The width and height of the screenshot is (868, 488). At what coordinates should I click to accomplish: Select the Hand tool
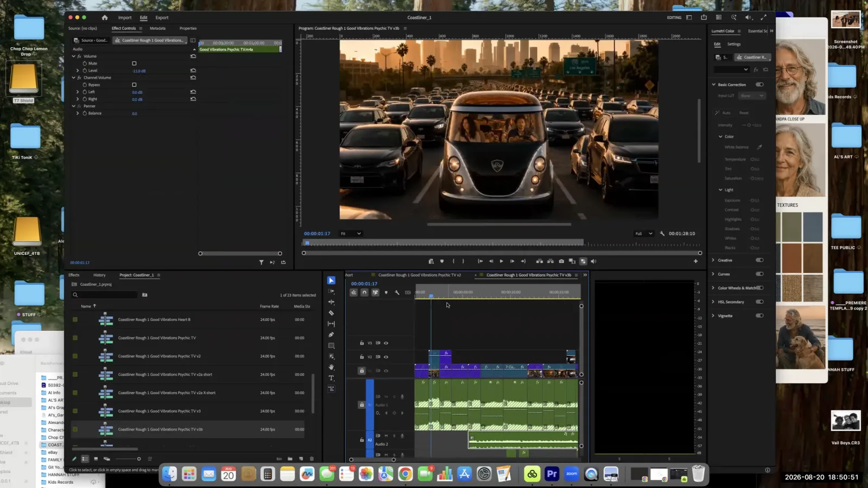tap(331, 367)
